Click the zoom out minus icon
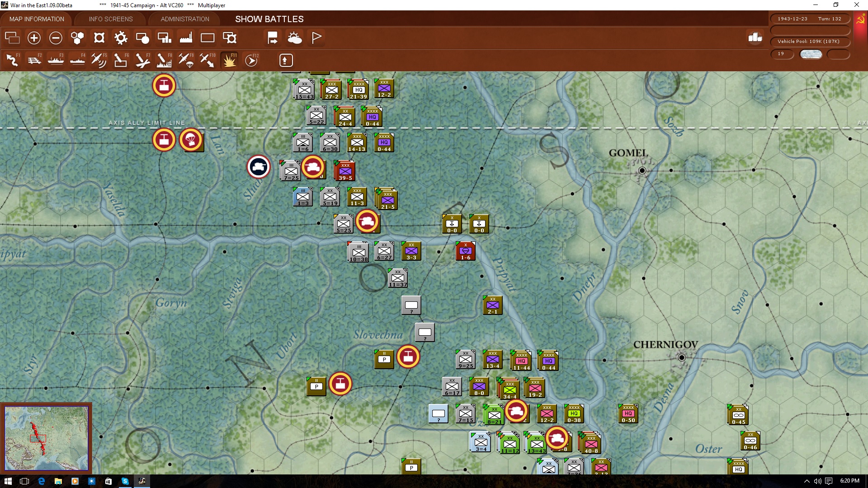Viewport: 868px width, 488px height. coord(56,38)
